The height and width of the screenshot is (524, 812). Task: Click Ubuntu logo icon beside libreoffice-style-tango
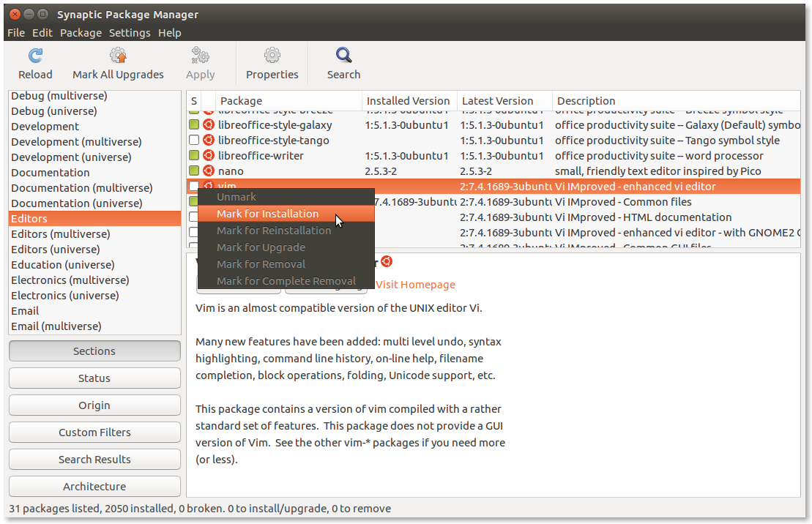208,141
